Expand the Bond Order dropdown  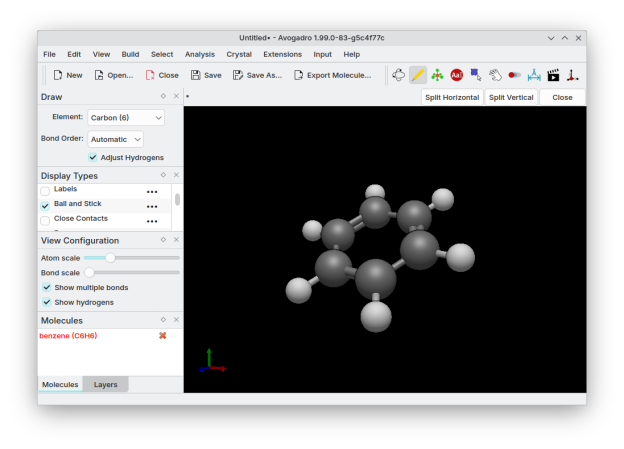[x=115, y=139]
